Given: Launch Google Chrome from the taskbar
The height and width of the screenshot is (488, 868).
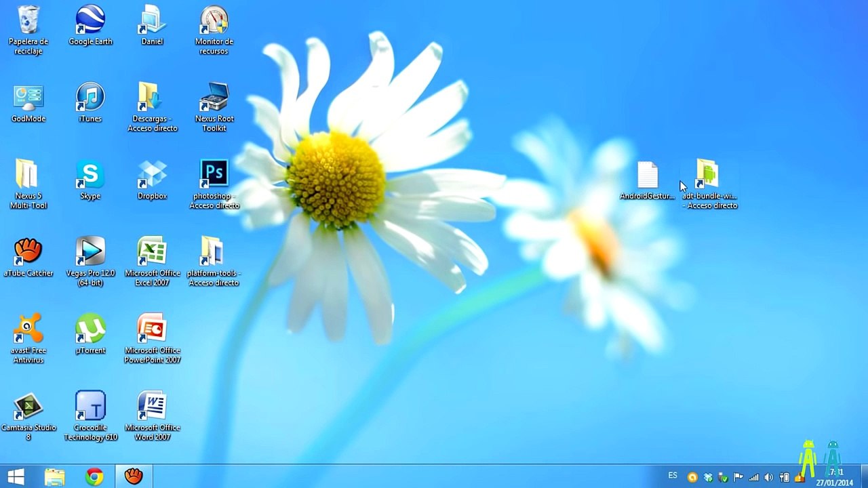Looking at the screenshot, I should (x=94, y=477).
